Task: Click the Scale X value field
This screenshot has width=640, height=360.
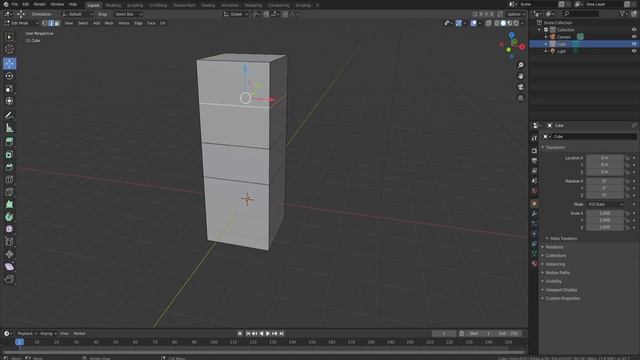Action: [605, 213]
